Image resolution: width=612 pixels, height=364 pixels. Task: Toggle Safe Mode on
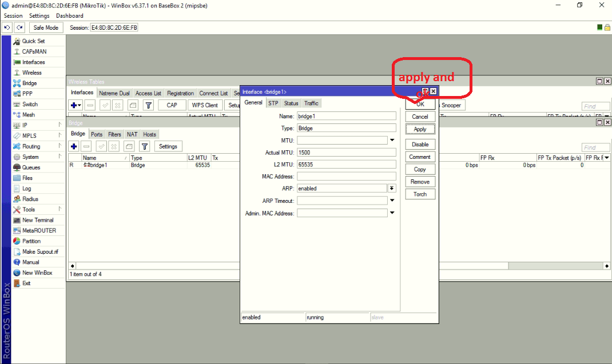tap(46, 27)
